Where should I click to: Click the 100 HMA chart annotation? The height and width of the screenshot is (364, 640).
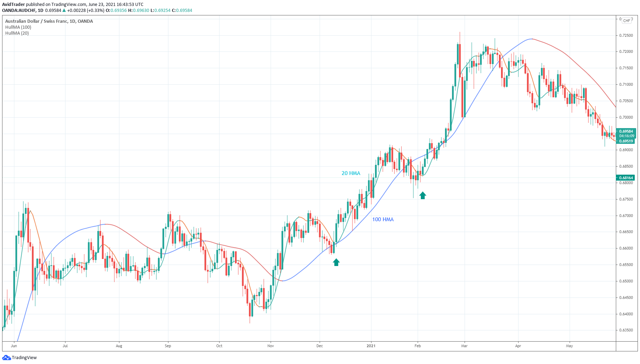pos(383,219)
